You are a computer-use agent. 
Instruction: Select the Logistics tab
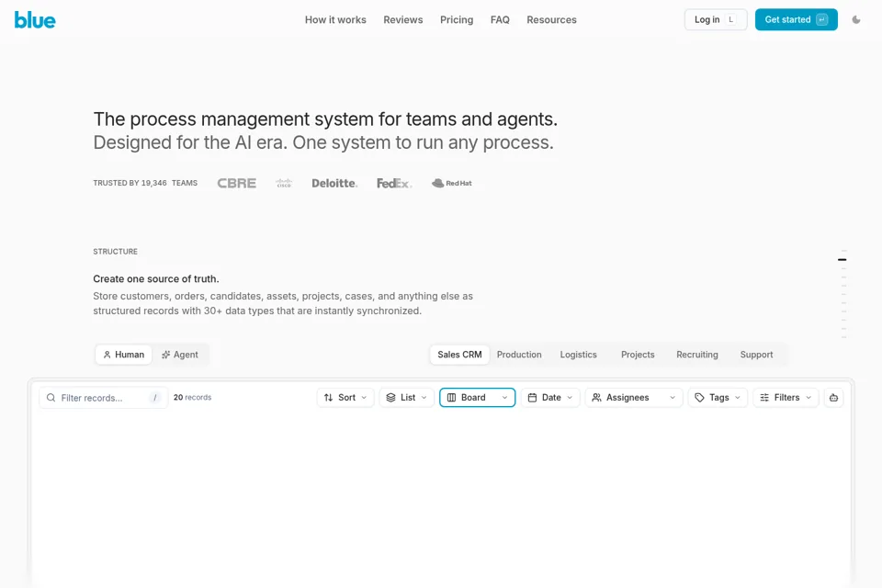[x=578, y=355]
